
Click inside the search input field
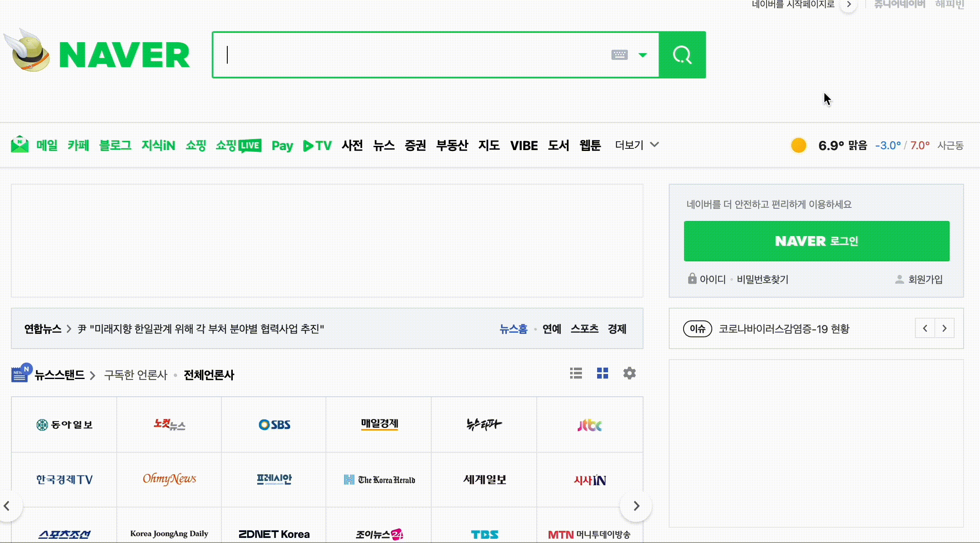click(413, 55)
